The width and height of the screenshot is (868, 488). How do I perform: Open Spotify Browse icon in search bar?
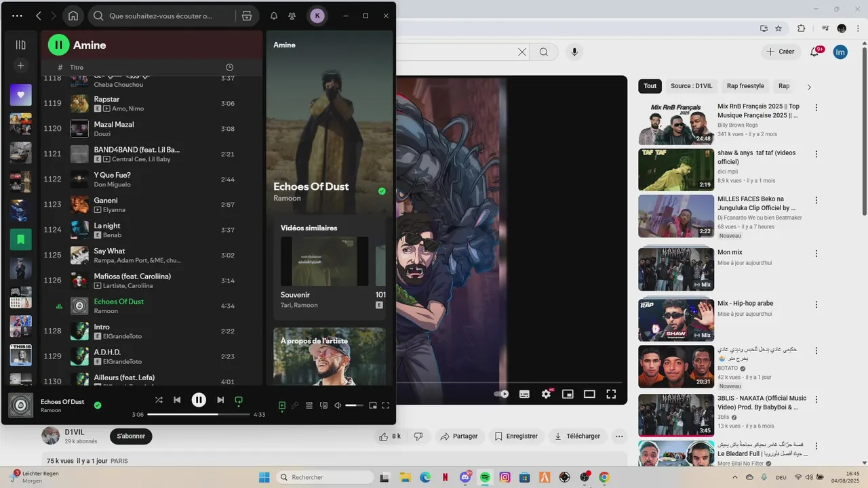247,16
